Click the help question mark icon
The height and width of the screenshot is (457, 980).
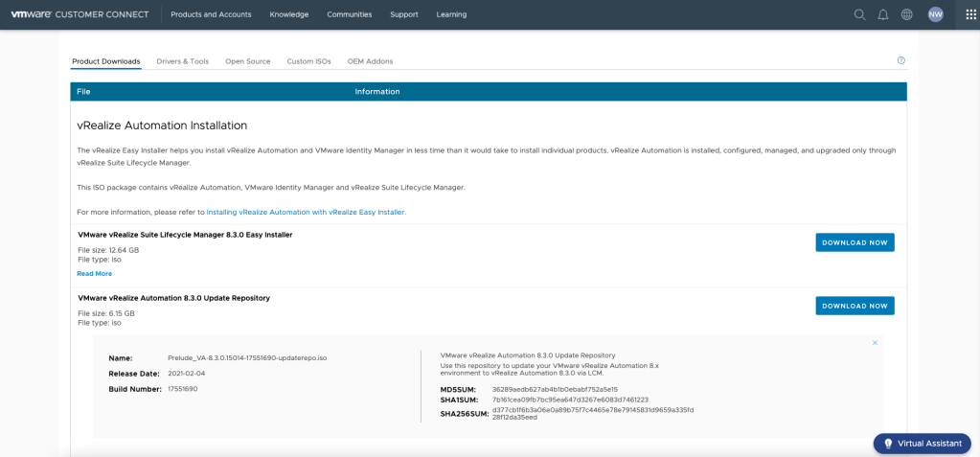[900, 60]
